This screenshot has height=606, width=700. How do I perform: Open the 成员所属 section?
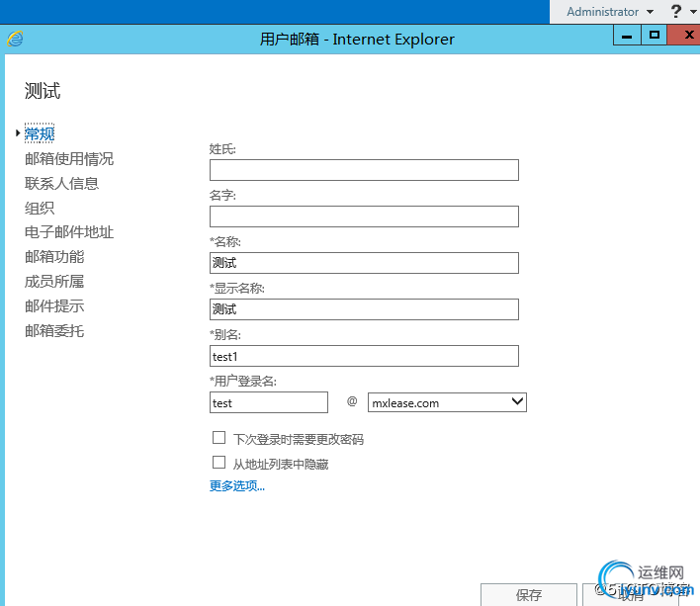point(54,281)
